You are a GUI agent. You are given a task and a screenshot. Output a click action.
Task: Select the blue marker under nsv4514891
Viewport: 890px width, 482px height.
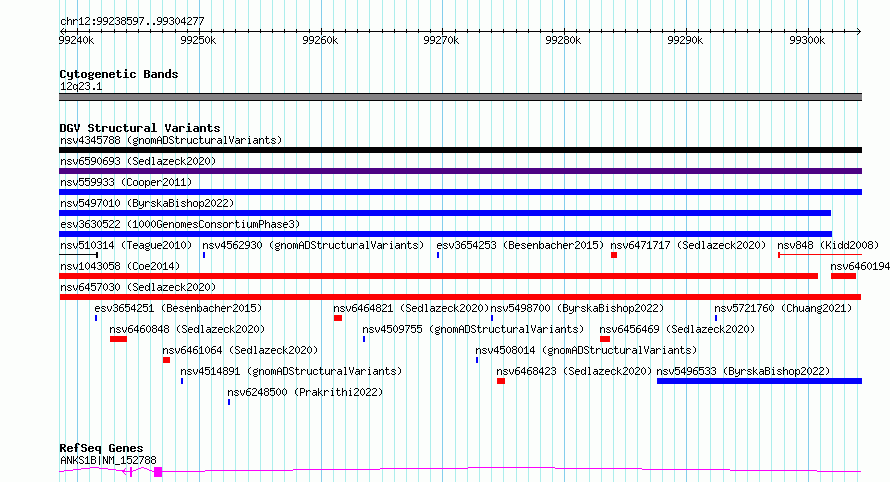tap(182, 382)
